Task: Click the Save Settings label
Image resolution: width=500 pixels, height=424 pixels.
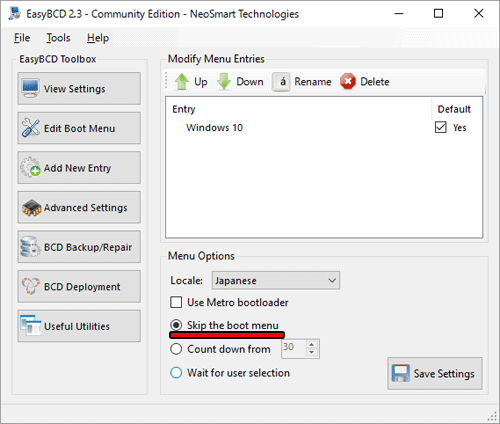Action: (444, 374)
